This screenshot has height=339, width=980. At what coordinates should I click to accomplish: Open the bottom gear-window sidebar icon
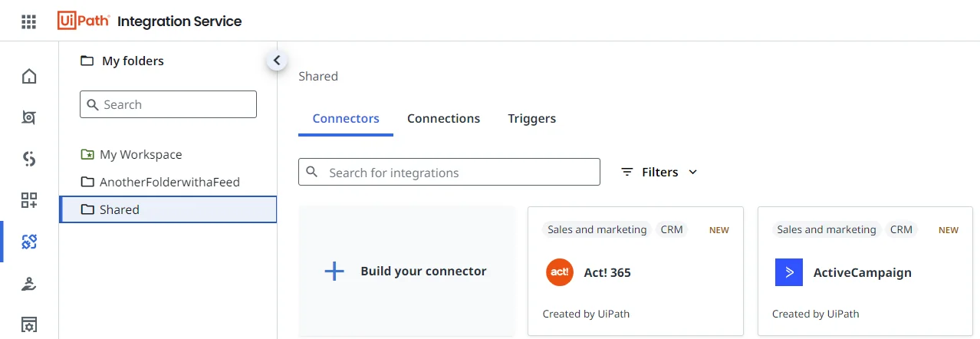pos(29,324)
